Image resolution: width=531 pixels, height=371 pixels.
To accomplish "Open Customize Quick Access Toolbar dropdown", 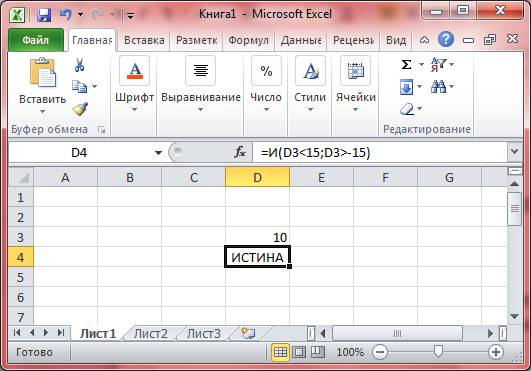I will click(130, 15).
